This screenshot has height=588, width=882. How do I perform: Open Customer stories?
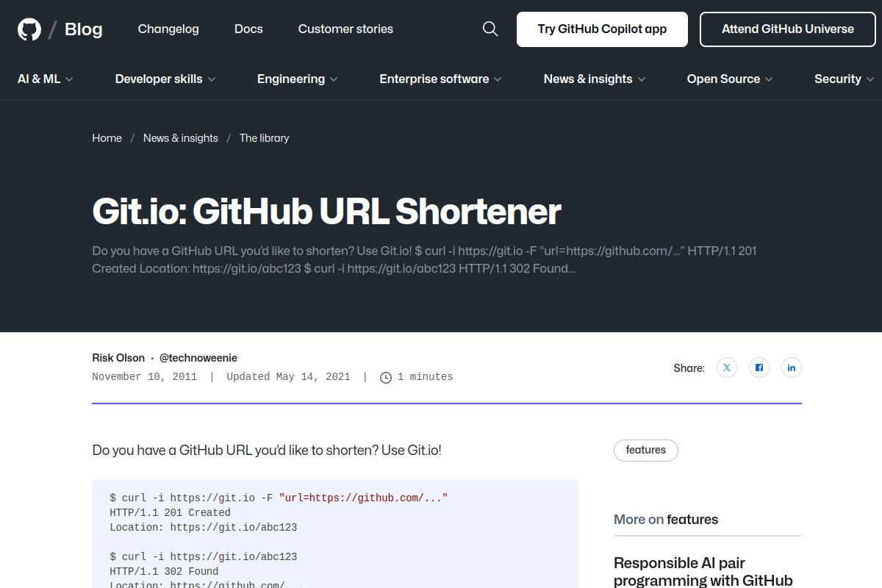tap(345, 29)
